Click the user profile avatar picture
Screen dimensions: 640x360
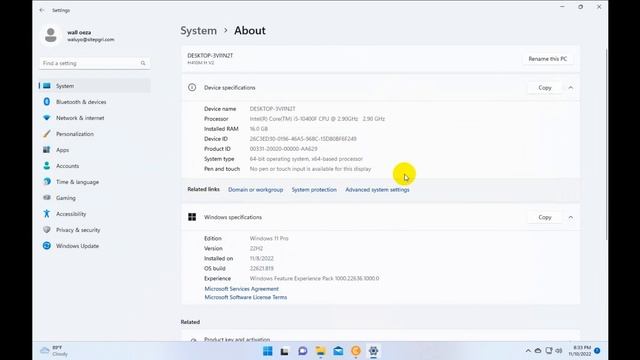51,36
